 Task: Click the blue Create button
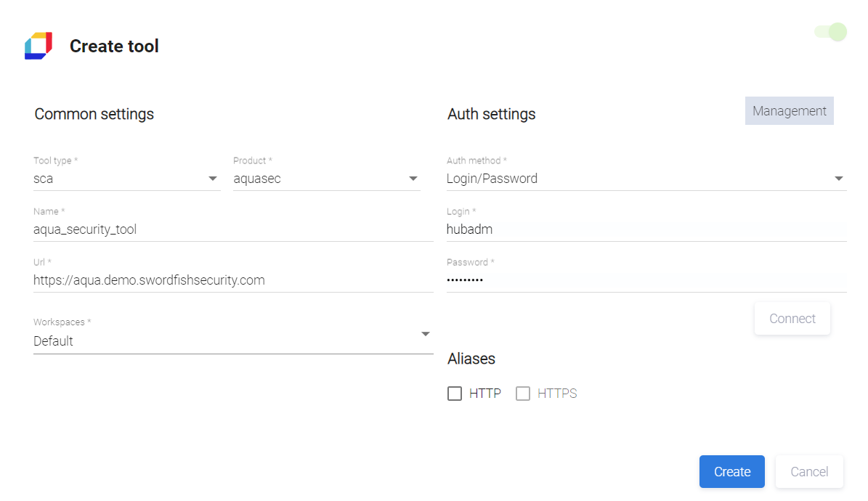731,472
